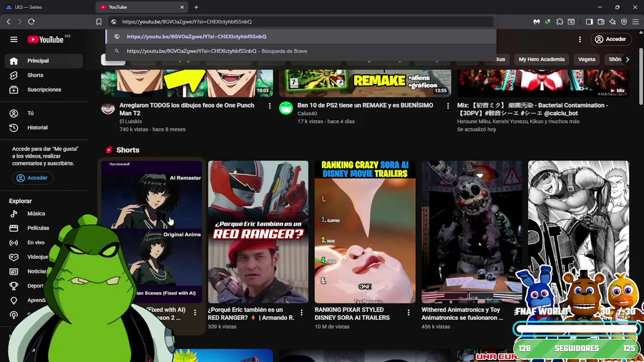Select the My Hero Academia chip
This screenshot has width=644, height=362.
coord(541,59)
